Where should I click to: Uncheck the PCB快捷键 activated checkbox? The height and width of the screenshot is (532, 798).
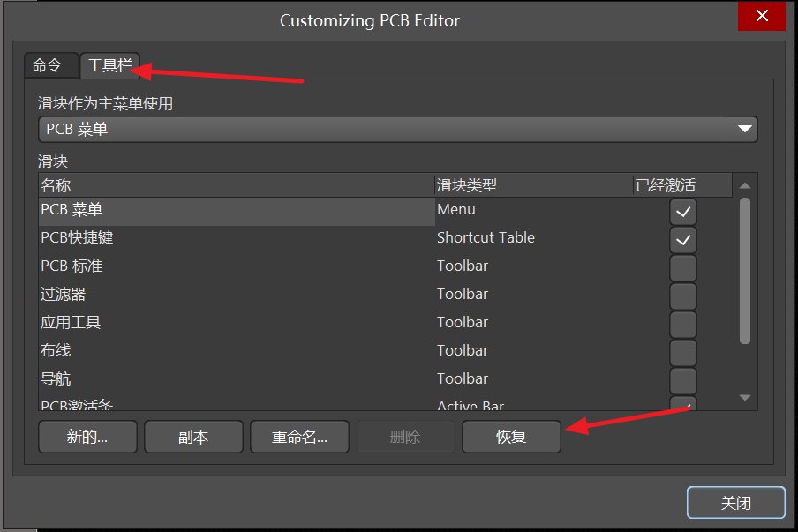coord(683,240)
